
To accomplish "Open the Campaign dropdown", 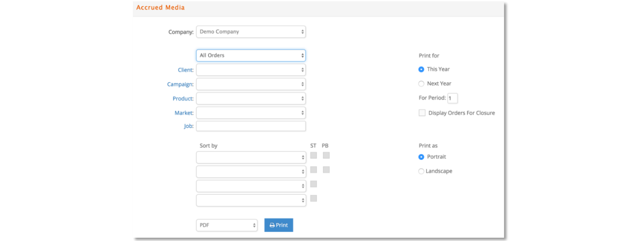I will [x=251, y=84].
